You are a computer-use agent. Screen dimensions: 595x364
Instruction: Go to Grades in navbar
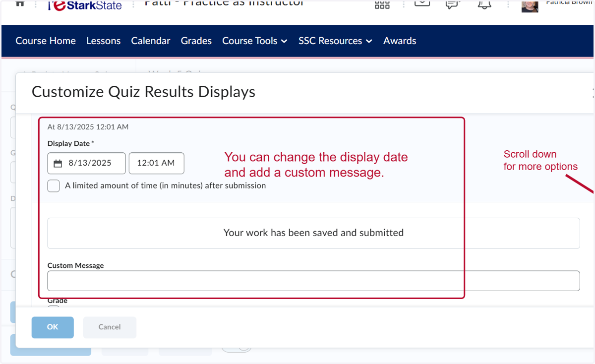196,41
